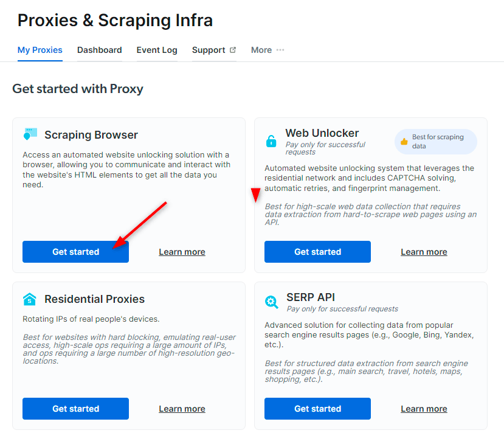Get started with SERP API
The height and width of the screenshot is (433, 504).
(x=317, y=409)
